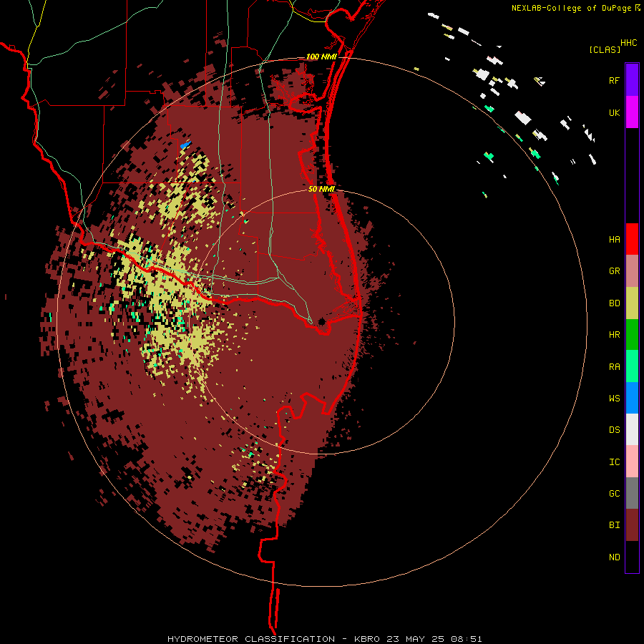
Task: Click the BD legend label
Action: click(614, 303)
